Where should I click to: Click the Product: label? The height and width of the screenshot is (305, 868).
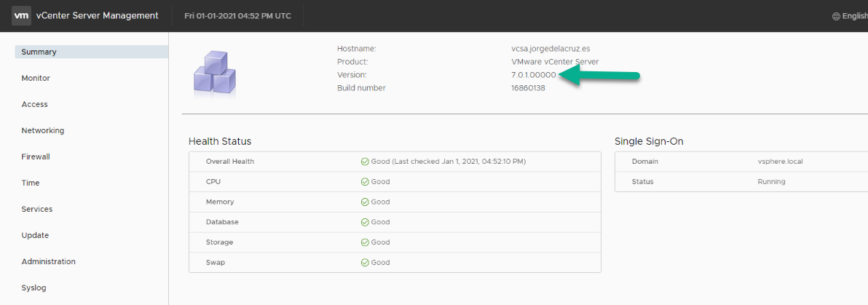[x=352, y=62]
